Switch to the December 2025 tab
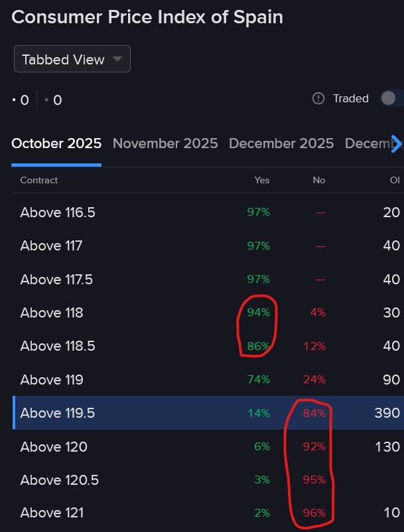 pos(281,143)
